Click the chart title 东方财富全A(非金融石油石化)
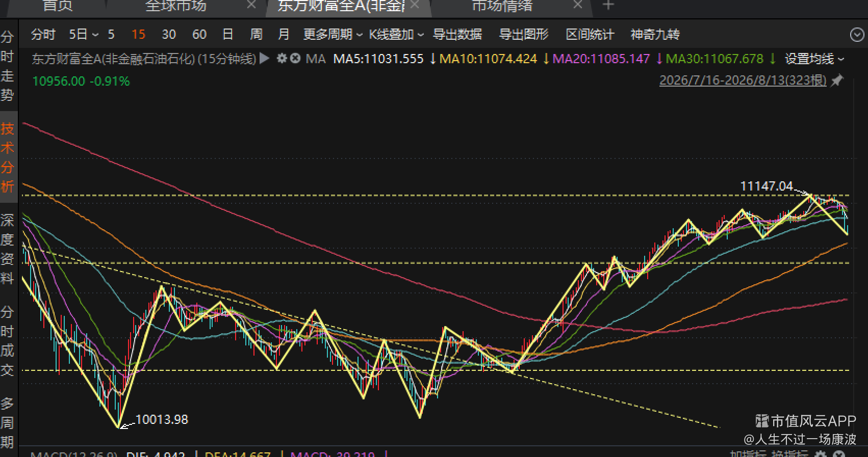The height and width of the screenshot is (457, 868). [113, 59]
